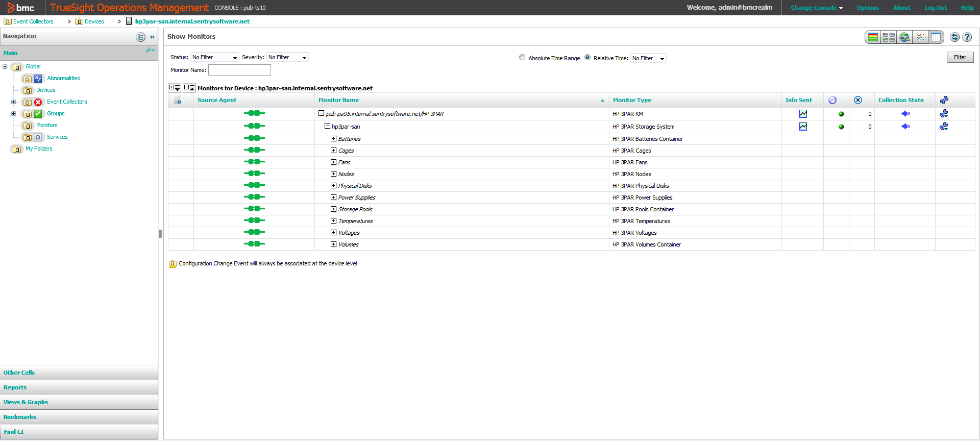980x443 pixels.
Task: Sort by the Monitor Name column header
Action: point(338,100)
